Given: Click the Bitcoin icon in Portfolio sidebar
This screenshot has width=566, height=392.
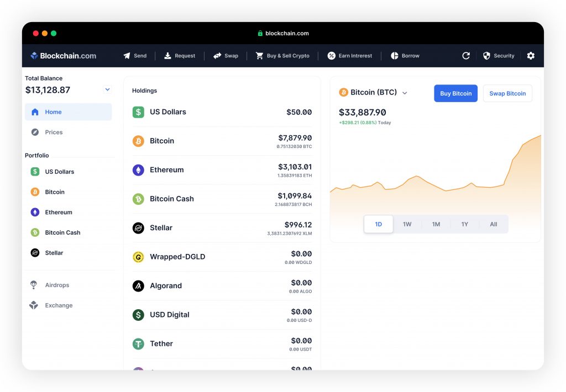Looking at the screenshot, I should tap(35, 192).
